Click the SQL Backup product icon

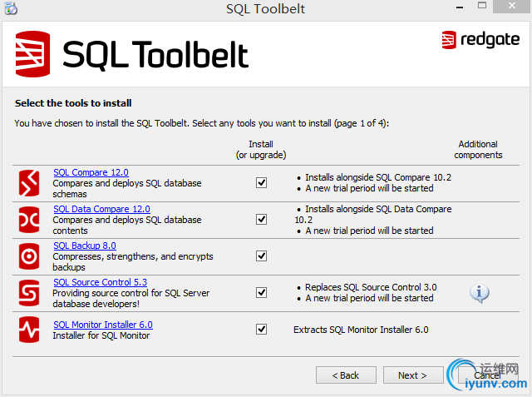tap(29, 256)
